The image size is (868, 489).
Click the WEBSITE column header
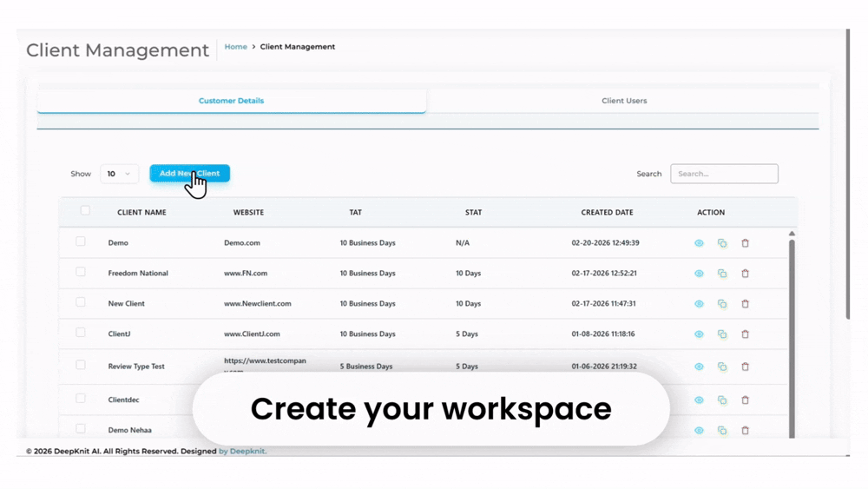click(248, 213)
